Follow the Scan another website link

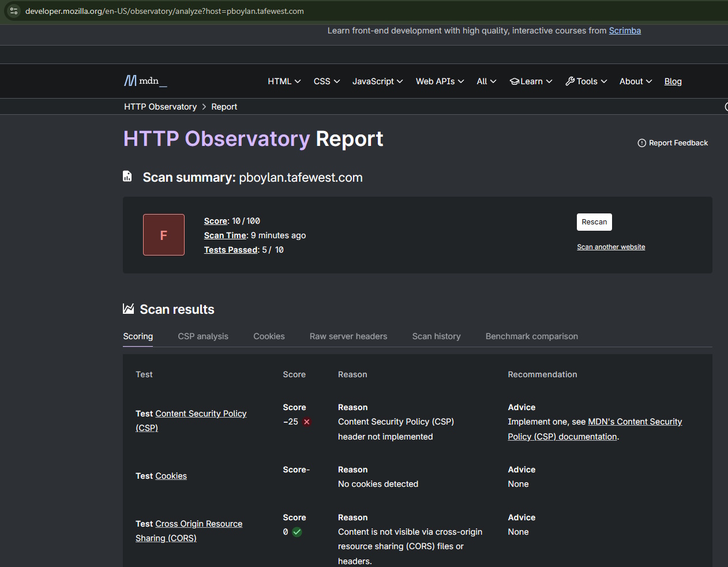tap(611, 247)
